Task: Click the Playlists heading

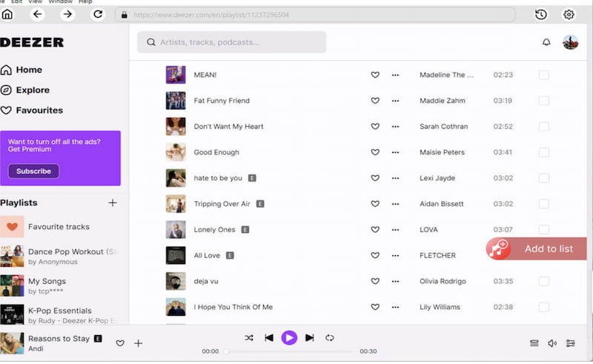Action: click(19, 203)
